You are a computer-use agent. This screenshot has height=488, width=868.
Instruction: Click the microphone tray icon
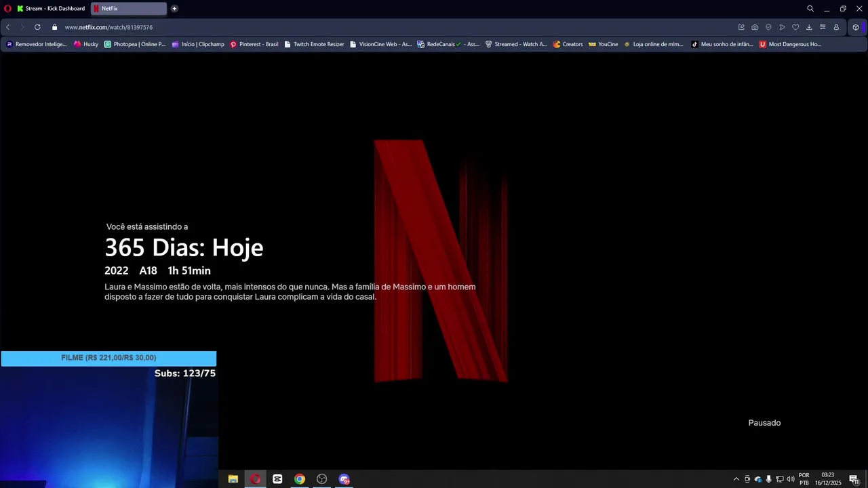(x=768, y=479)
